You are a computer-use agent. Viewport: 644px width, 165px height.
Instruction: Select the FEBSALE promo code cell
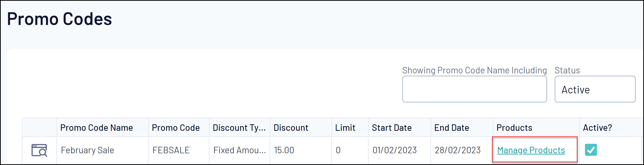pyautogui.click(x=171, y=150)
